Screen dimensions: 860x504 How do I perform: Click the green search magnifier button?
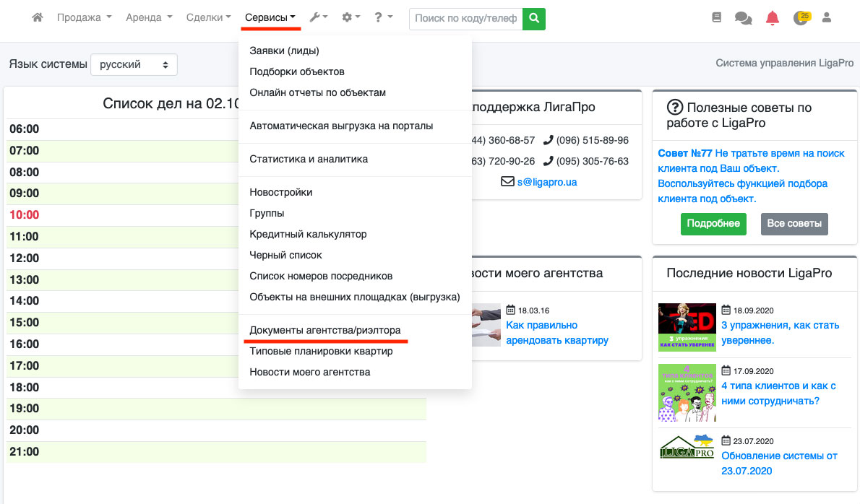[534, 19]
